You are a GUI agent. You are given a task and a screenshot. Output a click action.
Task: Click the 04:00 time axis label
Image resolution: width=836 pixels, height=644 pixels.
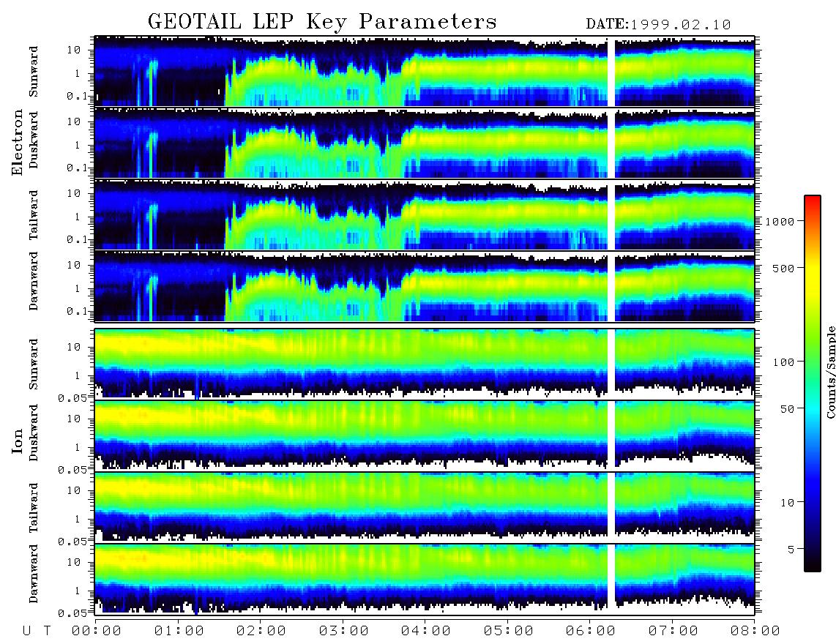(x=425, y=632)
